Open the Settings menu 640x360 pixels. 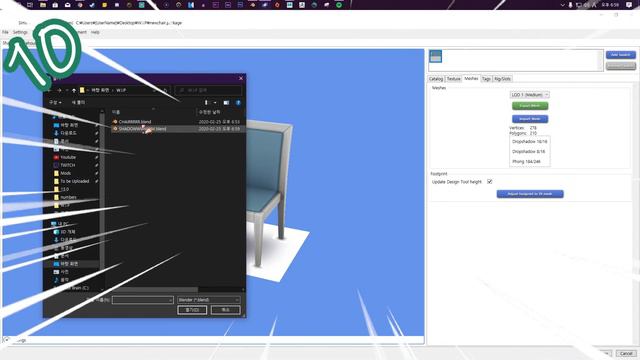pyautogui.click(x=20, y=32)
